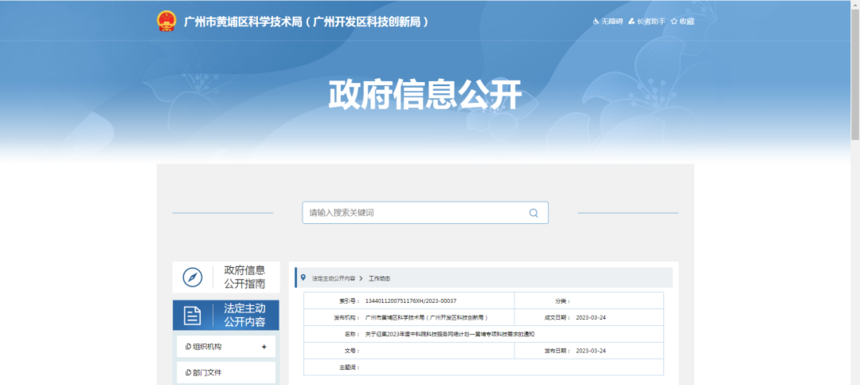Click the compass icon for 政府信息公开指南
The height and width of the screenshot is (385, 860).
(x=193, y=277)
